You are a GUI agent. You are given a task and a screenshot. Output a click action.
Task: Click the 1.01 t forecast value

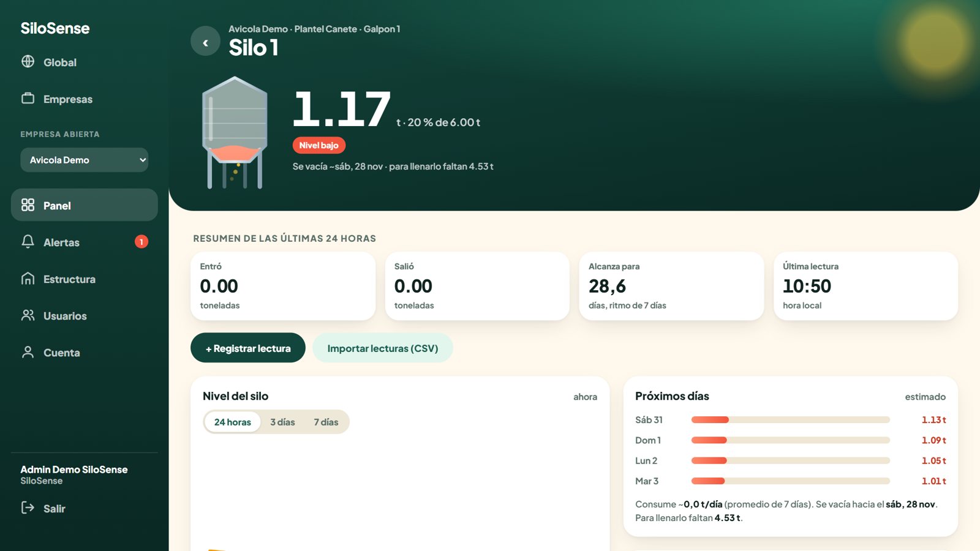coord(934,481)
